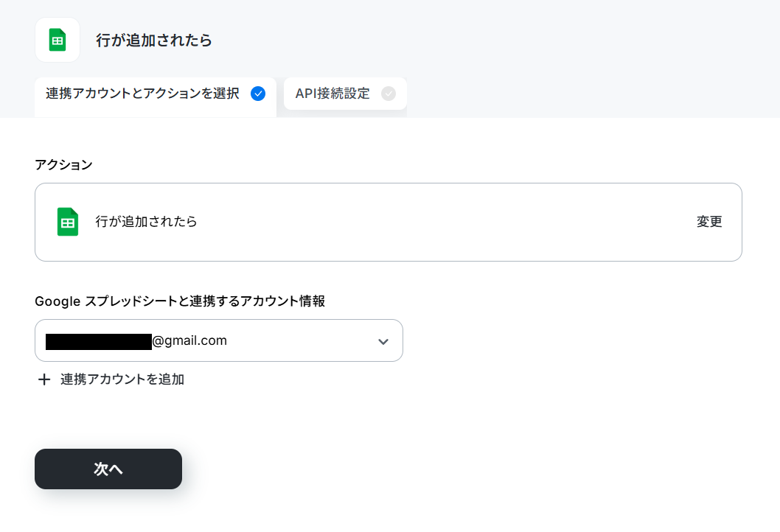The image size is (780, 532).
Task: Switch to the API接続設定 tab
Action: [345, 94]
